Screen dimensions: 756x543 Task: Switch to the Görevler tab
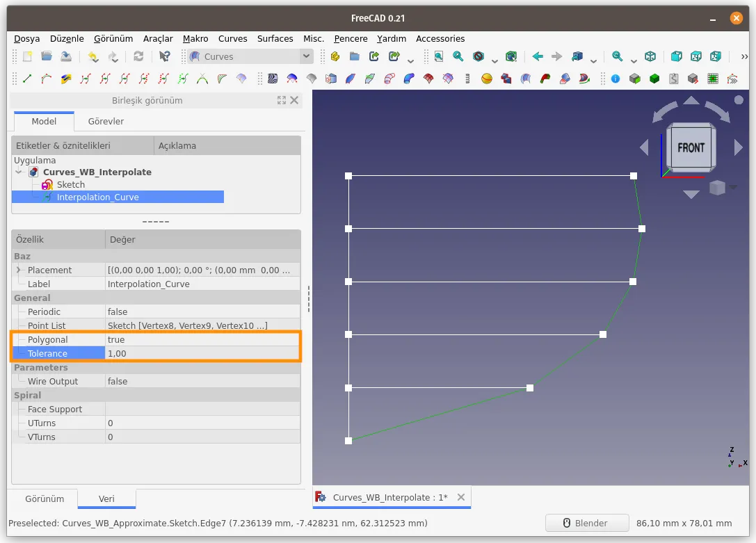coord(106,122)
